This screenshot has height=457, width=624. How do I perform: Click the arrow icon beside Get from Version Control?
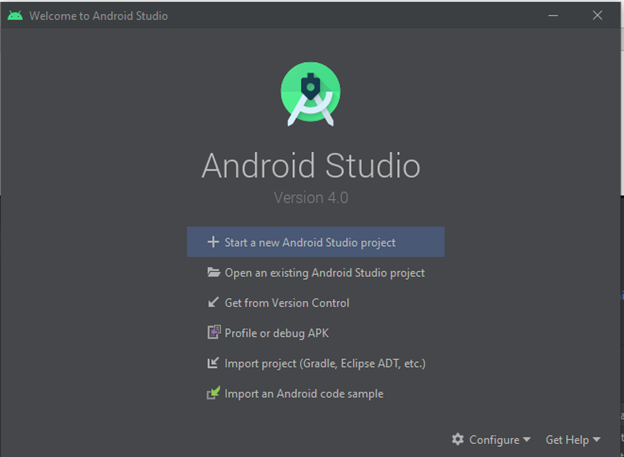213,302
